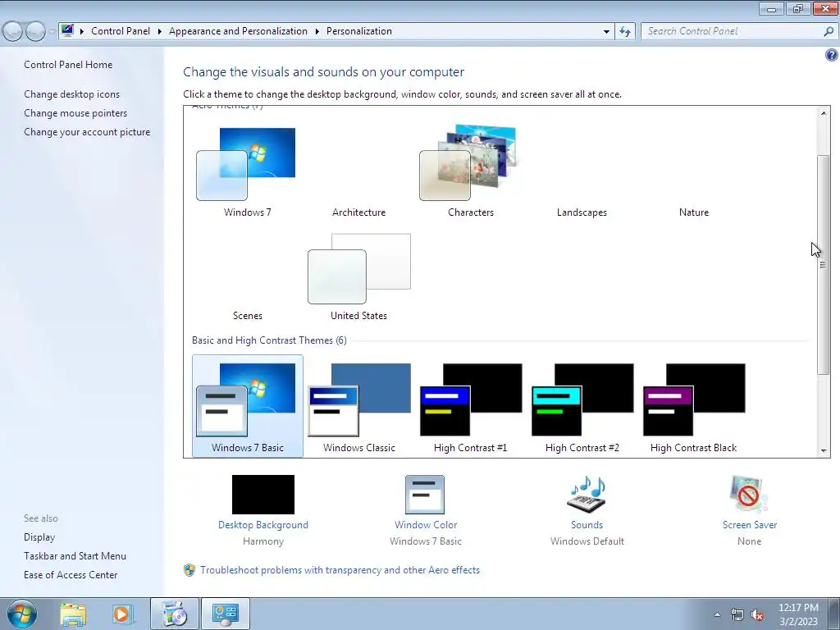Click the shield icon beside Troubleshoot link
840x630 pixels.
pos(189,570)
